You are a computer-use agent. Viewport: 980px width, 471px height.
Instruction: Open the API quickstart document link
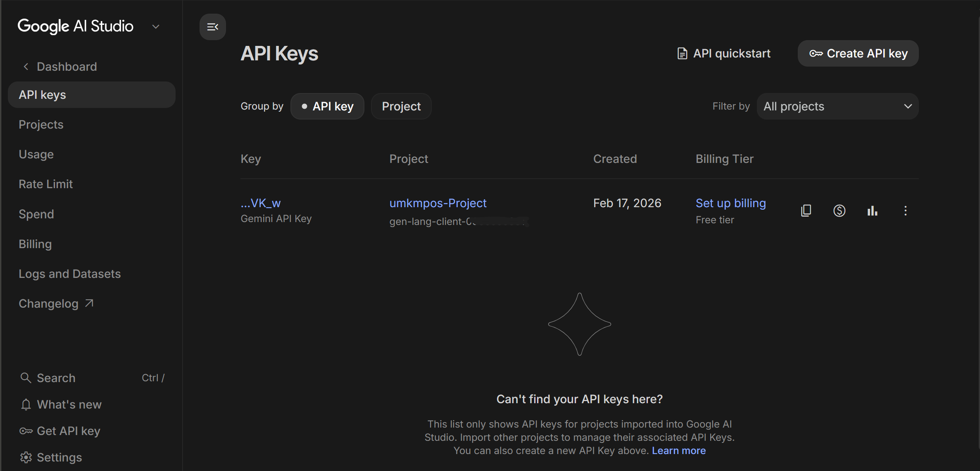tap(724, 53)
